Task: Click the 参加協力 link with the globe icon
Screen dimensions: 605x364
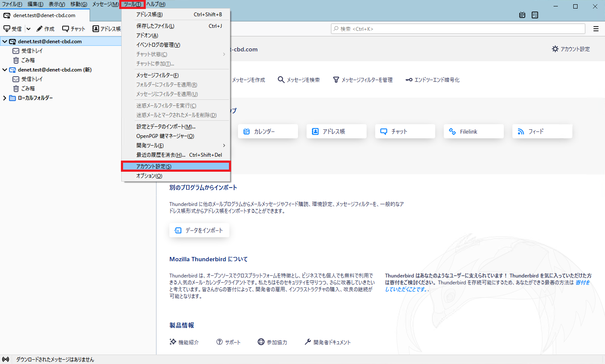Action: click(273, 342)
